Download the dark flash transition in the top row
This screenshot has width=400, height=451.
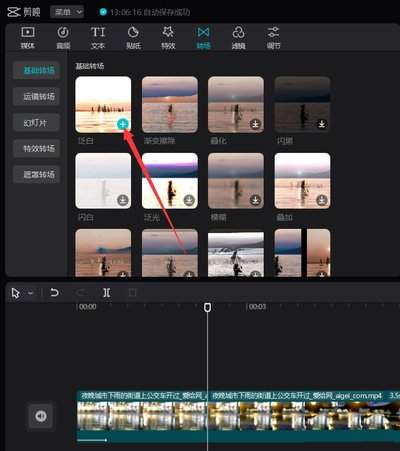[x=322, y=124]
